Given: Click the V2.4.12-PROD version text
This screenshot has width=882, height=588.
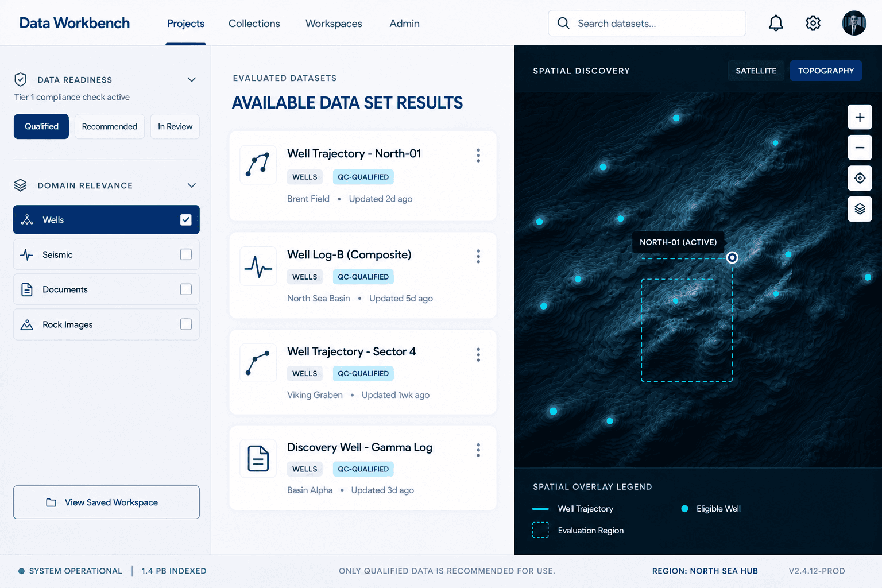Looking at the screenshot, I should (x=817, y=571).
